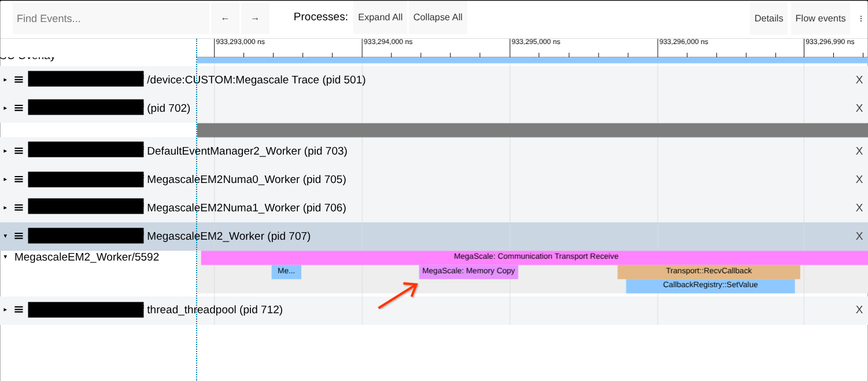Click hamburger menu on thread_threadpool track
This screenshot has height=381, width=868.
tap(19, 309)
